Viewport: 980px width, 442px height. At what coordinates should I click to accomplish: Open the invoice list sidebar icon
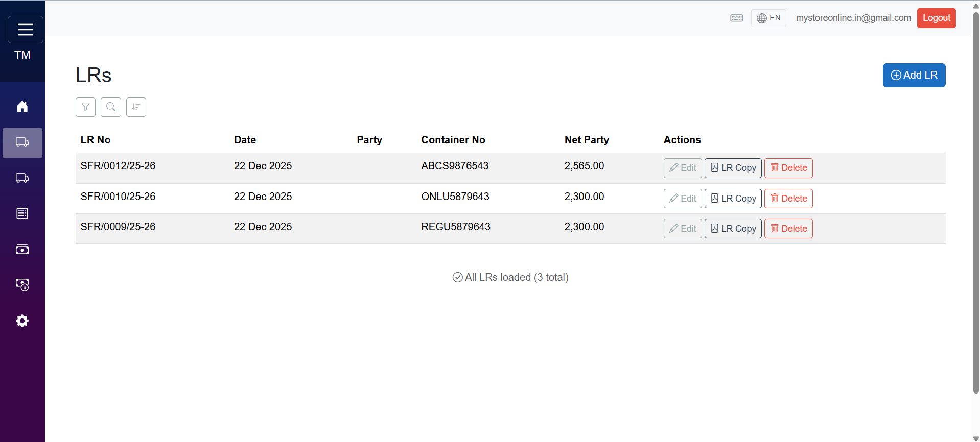(x=22, y=214)
